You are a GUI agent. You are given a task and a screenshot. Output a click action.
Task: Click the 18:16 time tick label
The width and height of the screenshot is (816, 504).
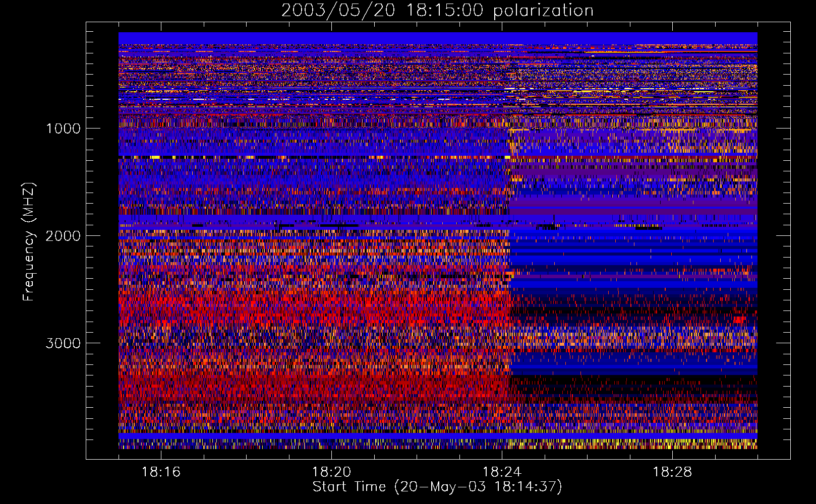161,472
